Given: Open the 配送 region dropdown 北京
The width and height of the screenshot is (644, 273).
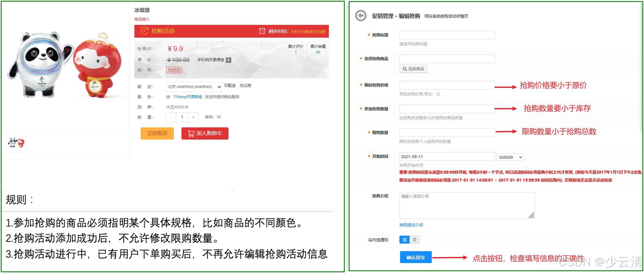Looking at the screenshot, I should click(194, 87).
